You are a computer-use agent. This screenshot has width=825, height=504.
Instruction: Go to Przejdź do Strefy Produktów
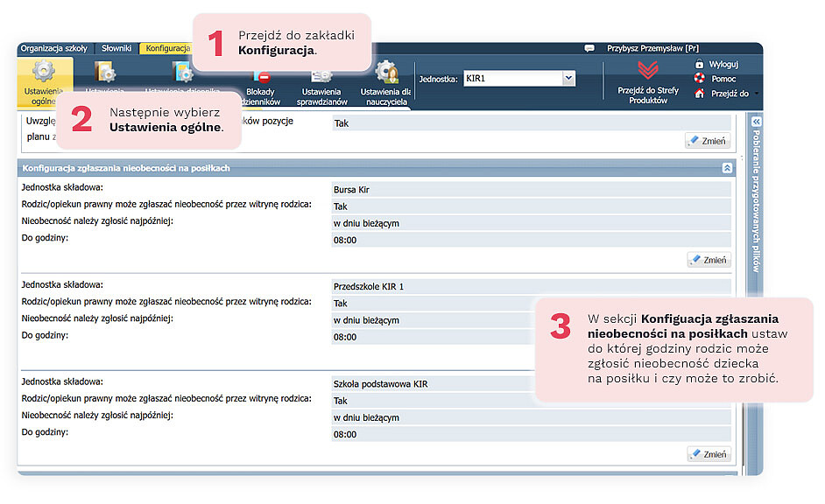(648, 83)
